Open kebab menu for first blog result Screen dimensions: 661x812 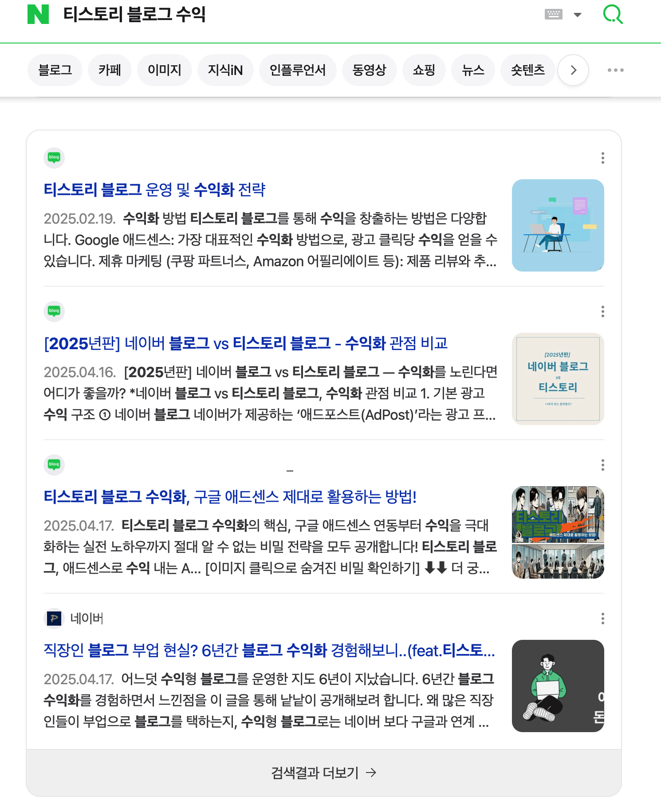pos(602,158)
